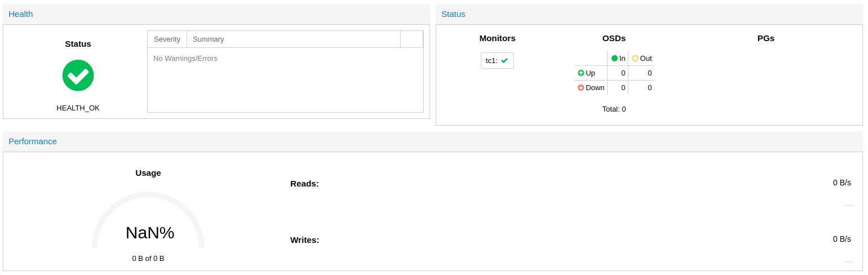Select the HEALTH_OK status text
868x275 pixels.
[78, 108]
